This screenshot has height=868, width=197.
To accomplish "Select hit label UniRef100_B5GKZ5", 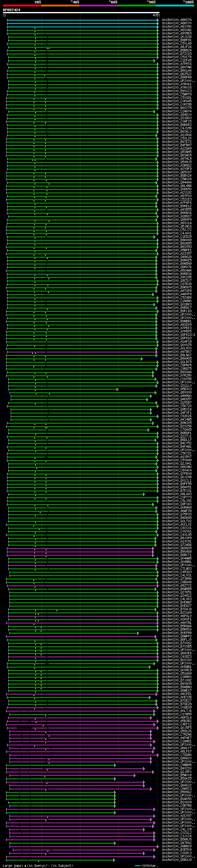I will tap(177, 778).
